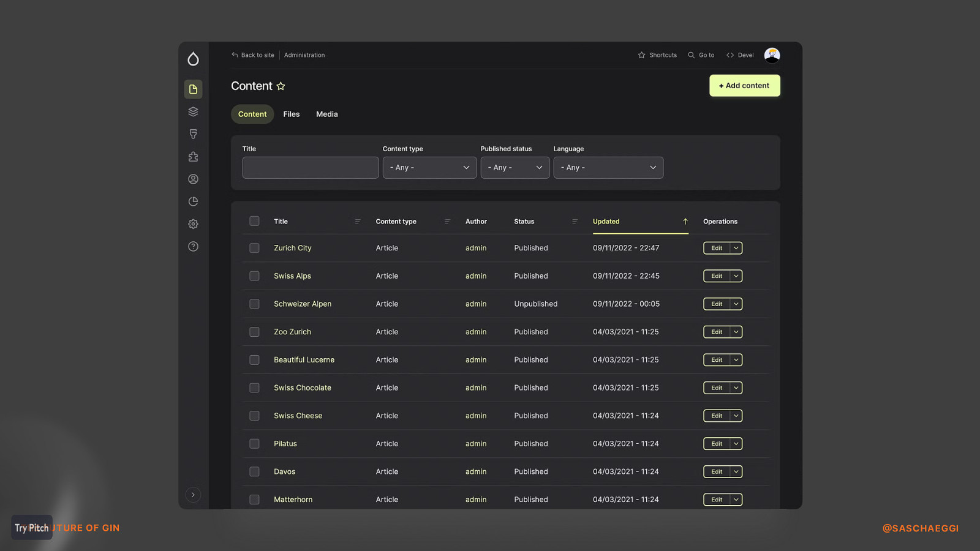Toggle Updated sort direction arrow
The height and width of the screenshot is (551, 980).
point(685,222)
